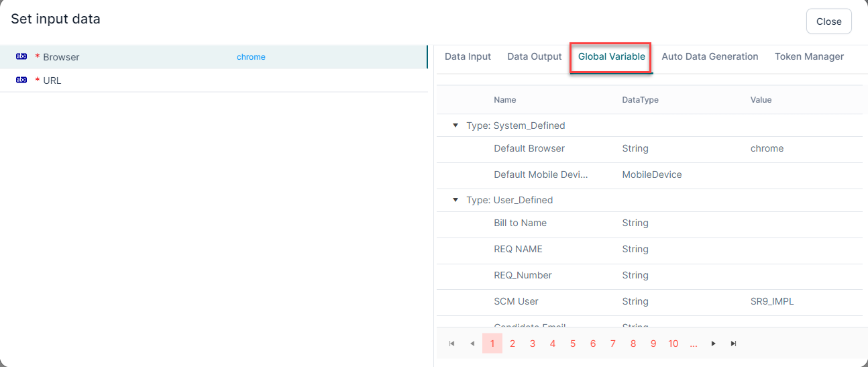Click the SR9_IMPL value cell
Viewport: 868px width, 367px height.
[x=772, y=301]
